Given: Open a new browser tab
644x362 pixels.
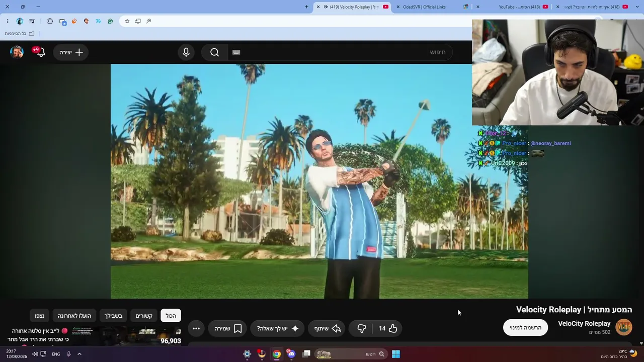Looking at the screenshot, I should pyautogui.click(x=306, y=7).
